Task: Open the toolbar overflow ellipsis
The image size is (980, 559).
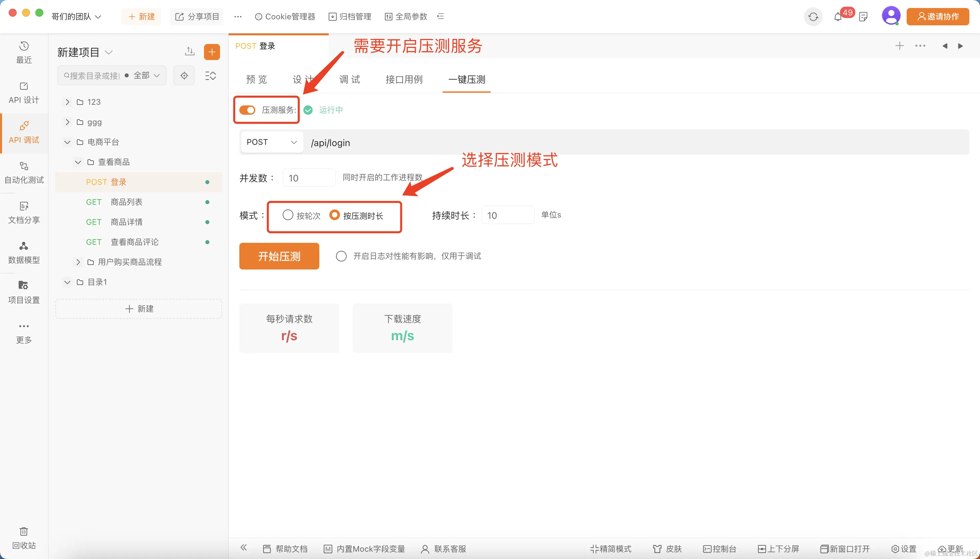Action: click(x=238, y=16)
